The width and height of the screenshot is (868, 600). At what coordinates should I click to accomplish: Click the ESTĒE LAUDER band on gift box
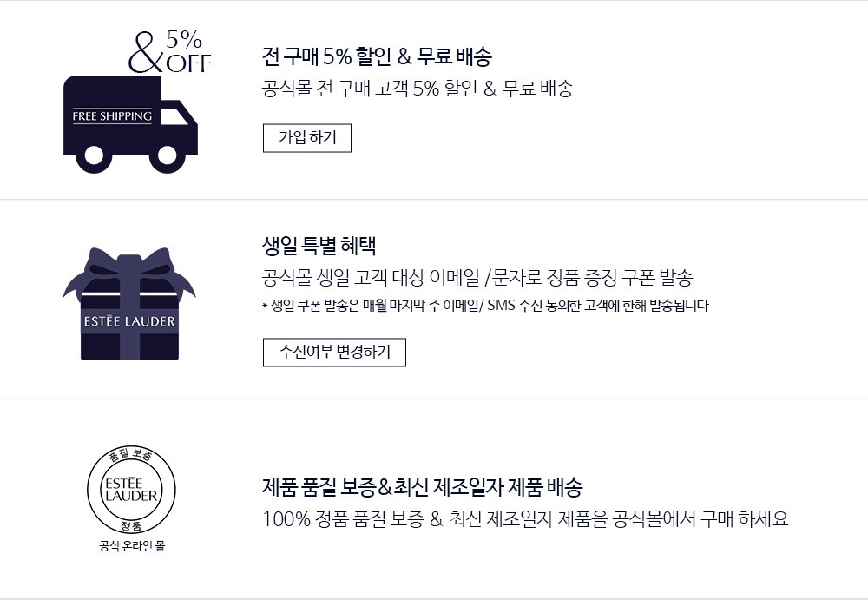click(129, 322)
